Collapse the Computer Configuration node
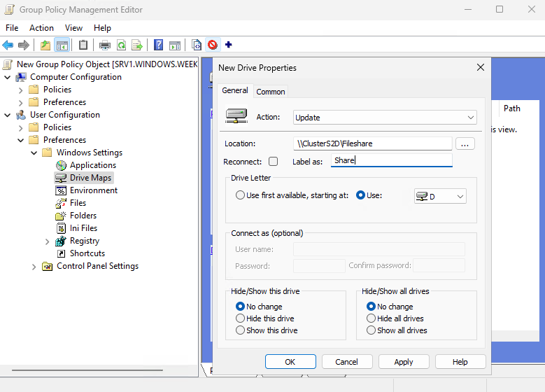Image resolution: width=545 pixels, height=392 pixels. [7, 77]
